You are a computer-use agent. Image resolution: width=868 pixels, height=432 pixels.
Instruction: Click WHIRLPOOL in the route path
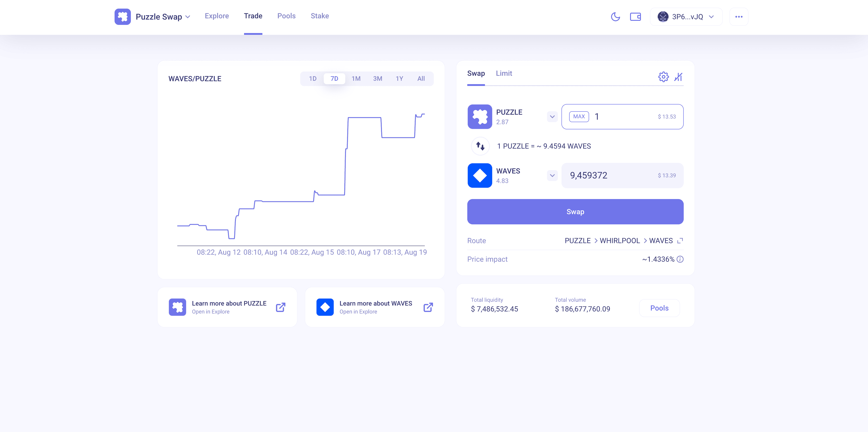pos(620,241)
